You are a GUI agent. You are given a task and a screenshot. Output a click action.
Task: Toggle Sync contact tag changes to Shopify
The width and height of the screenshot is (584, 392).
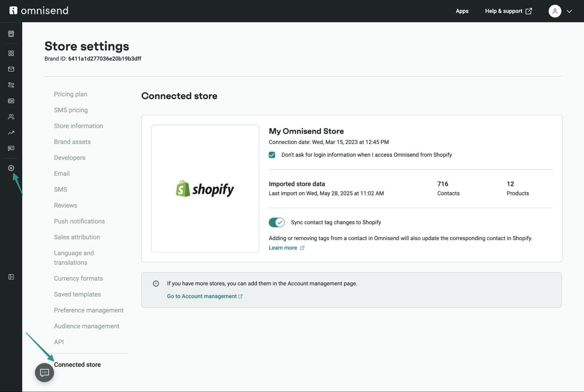277,222
